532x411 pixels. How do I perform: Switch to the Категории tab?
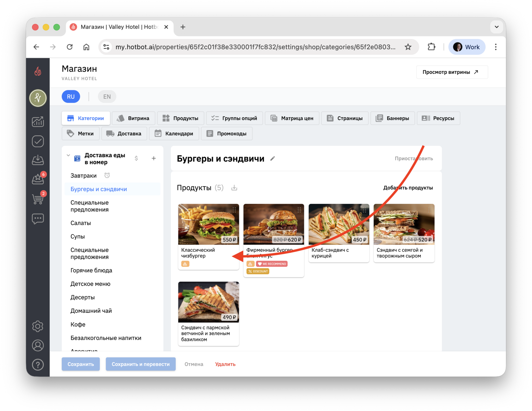point(86,118)
